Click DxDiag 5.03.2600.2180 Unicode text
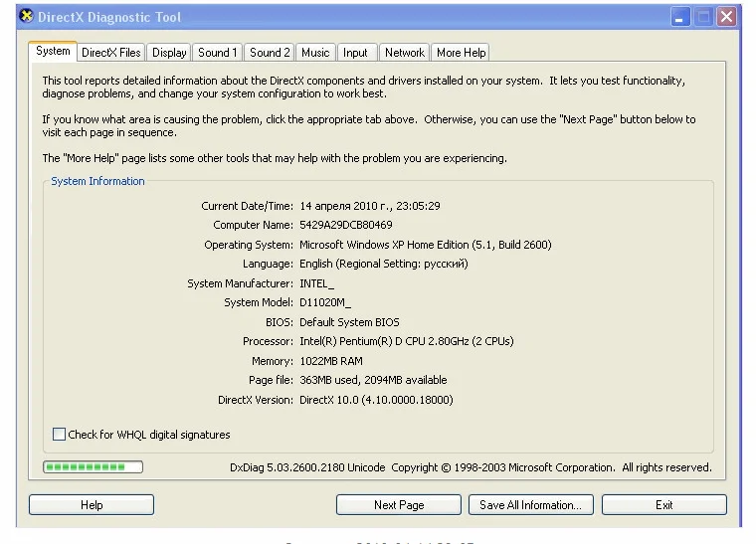The height and width of the screenshot is (544, 756). click(x=307, y=467)
